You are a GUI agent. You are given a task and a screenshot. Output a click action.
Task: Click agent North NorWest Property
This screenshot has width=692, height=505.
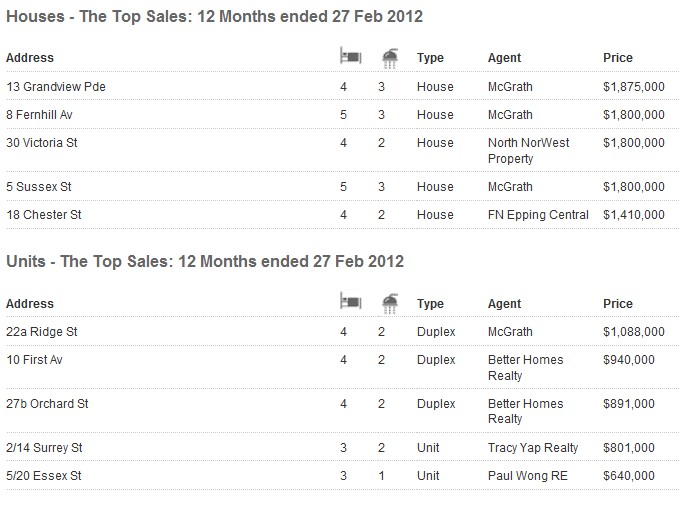[x=529, y=151]
